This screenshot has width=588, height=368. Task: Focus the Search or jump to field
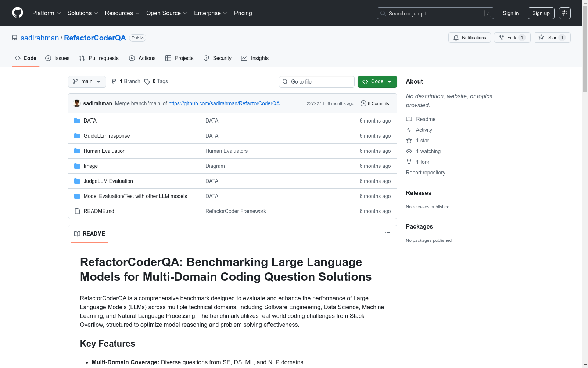tap(435, 13)
